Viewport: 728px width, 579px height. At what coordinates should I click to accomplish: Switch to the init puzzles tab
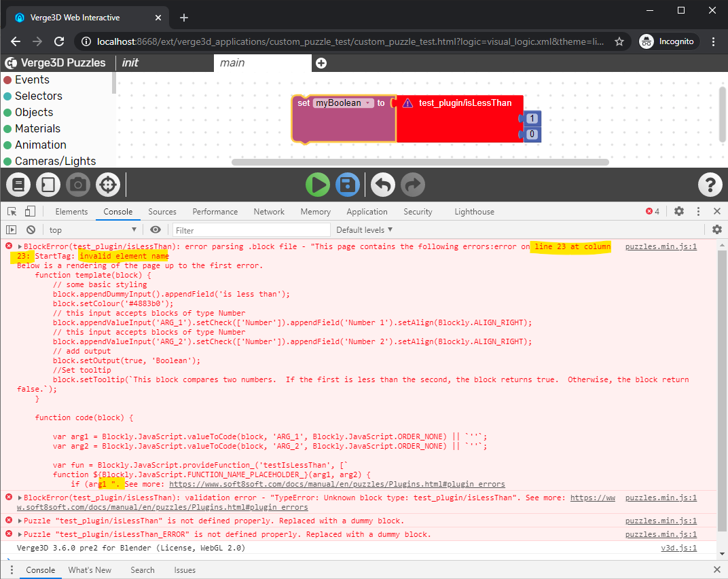pos(130,63)
